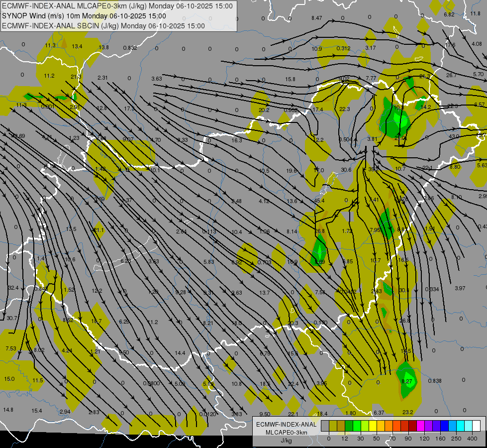
Task: Select the 16.3 grid value
Action: pos(237,140)
